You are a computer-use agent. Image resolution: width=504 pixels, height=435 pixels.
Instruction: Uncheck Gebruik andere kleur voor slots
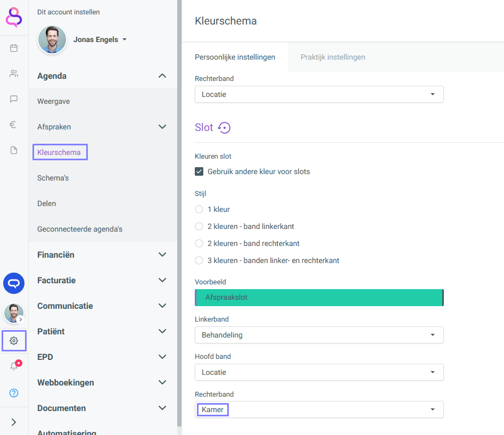pos(199,171)
